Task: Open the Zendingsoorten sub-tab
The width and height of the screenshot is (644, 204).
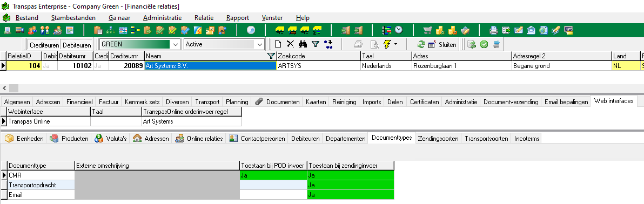Action: (438, 139)
